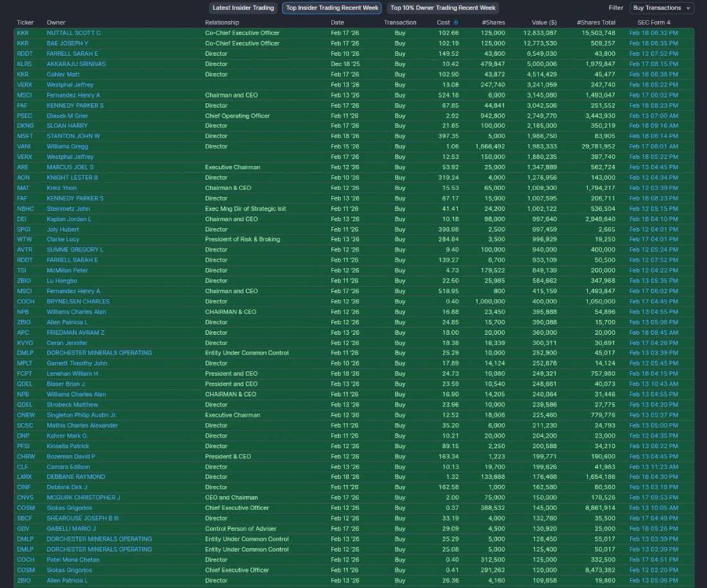Image resolution: width=707 pixels, height=588 pixels.
Task: Open owner link Kaplan Jordan L
Action: tap(69, 219)
